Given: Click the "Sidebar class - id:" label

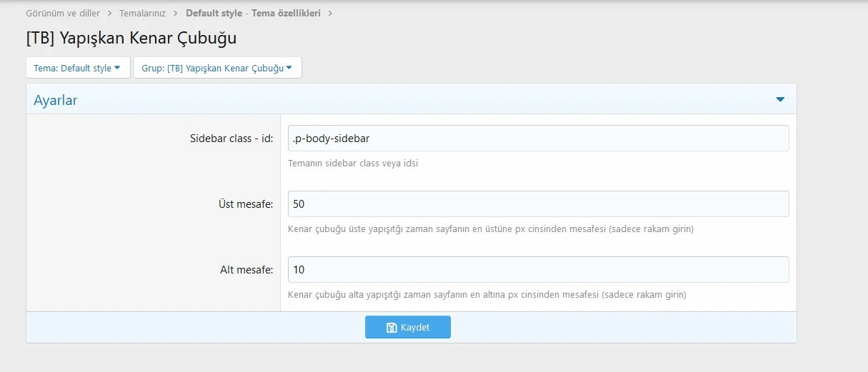Looking at the screenshot, I should [226, 139].
